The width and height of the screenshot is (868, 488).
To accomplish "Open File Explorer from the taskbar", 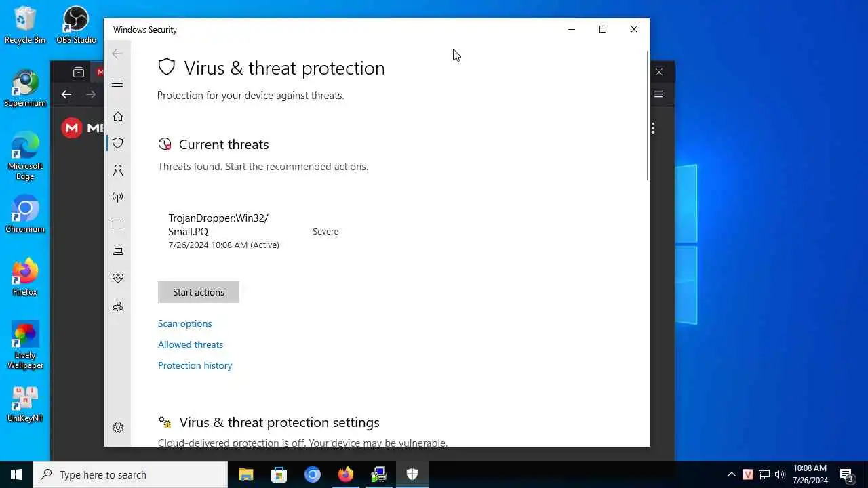I will (245, 474).
